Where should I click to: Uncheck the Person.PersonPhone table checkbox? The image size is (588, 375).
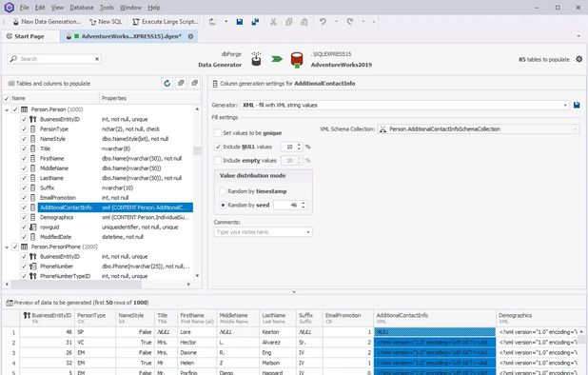coord(15,247)
